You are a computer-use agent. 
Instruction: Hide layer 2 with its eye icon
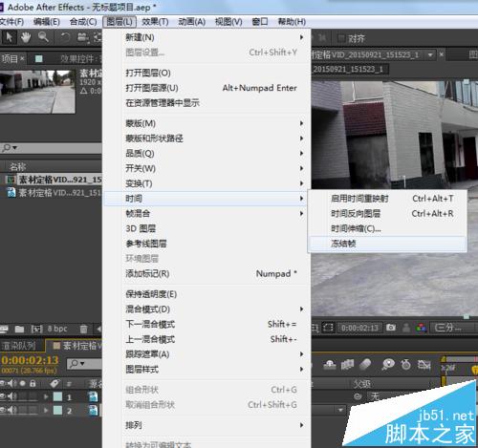point(3,410)
